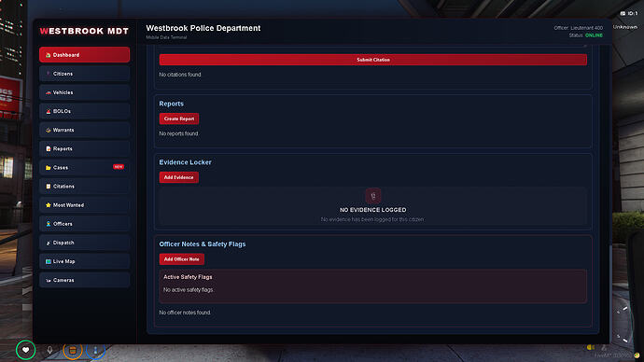
Task: Click the microphone HUD icon
Action: tap(49, 350)
